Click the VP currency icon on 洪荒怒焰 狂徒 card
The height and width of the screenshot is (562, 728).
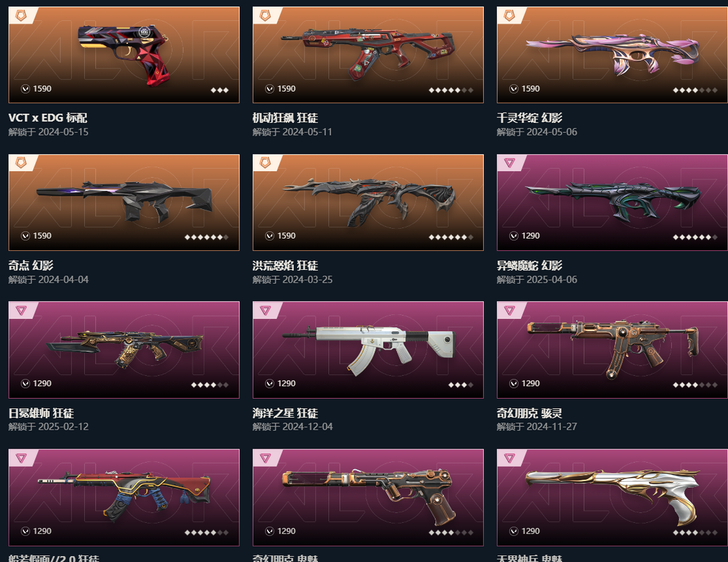tap(270, 236)
